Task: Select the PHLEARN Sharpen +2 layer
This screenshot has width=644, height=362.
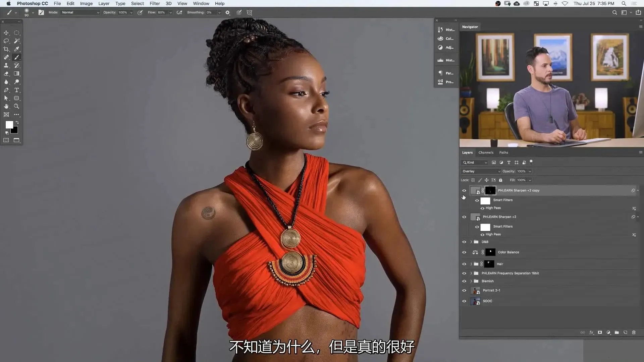Action: click(x=499, y=217)
